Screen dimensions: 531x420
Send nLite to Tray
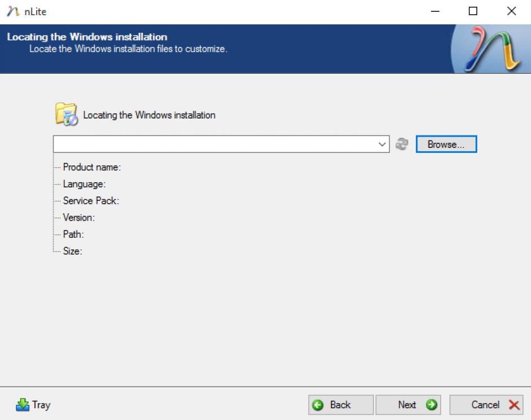coord(33,405)
